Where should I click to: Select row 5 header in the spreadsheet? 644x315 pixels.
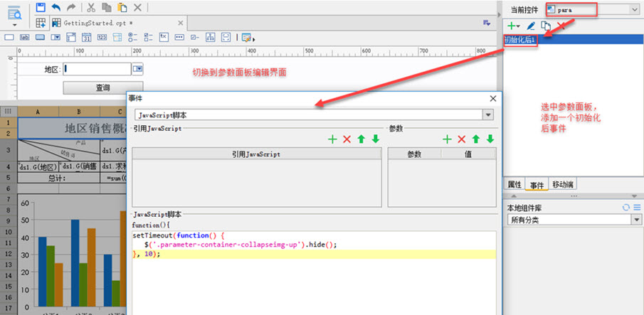[9, 178]
